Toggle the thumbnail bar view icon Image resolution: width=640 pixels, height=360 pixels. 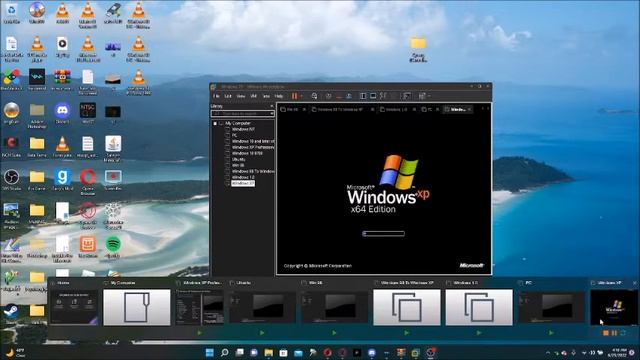pyautogui.click(x=373, y=96)
